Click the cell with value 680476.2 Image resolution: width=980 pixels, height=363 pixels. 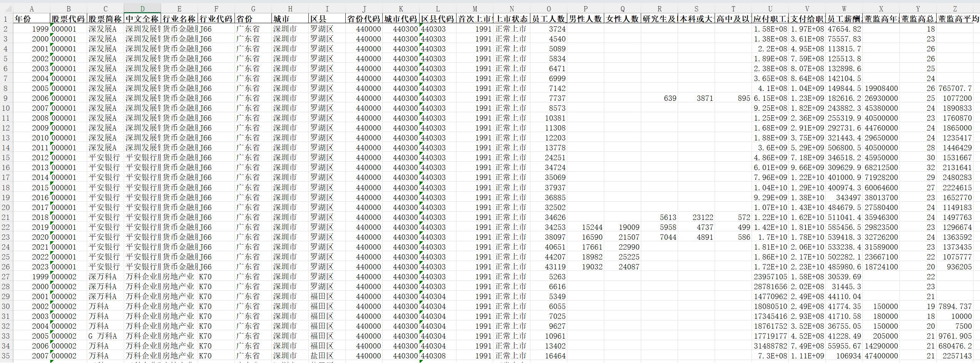pos(955,346)
